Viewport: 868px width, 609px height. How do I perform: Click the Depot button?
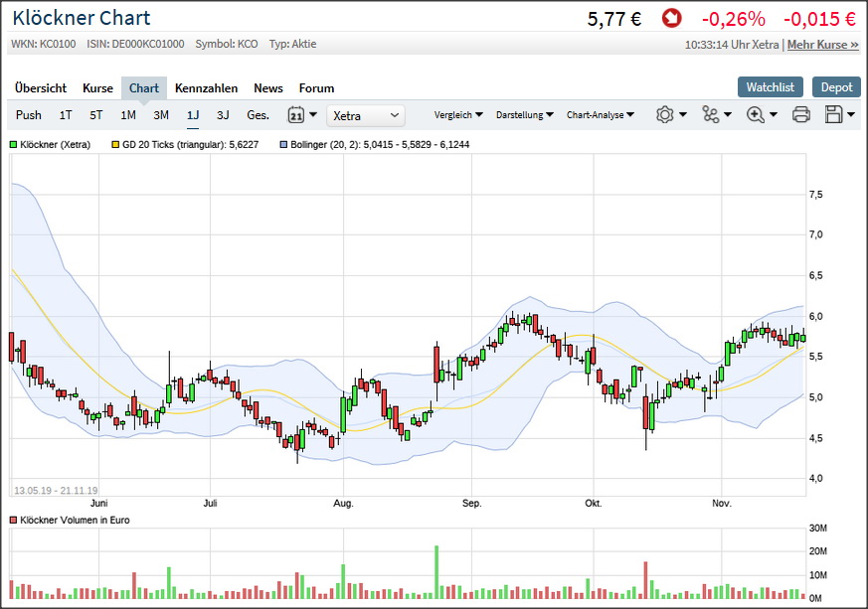point(836,87)
